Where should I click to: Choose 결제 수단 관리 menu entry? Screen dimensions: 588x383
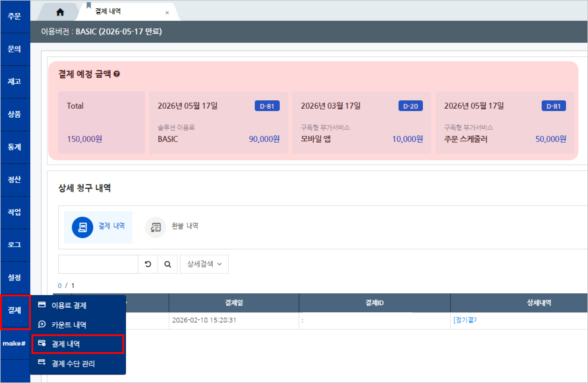pos(73,363)
